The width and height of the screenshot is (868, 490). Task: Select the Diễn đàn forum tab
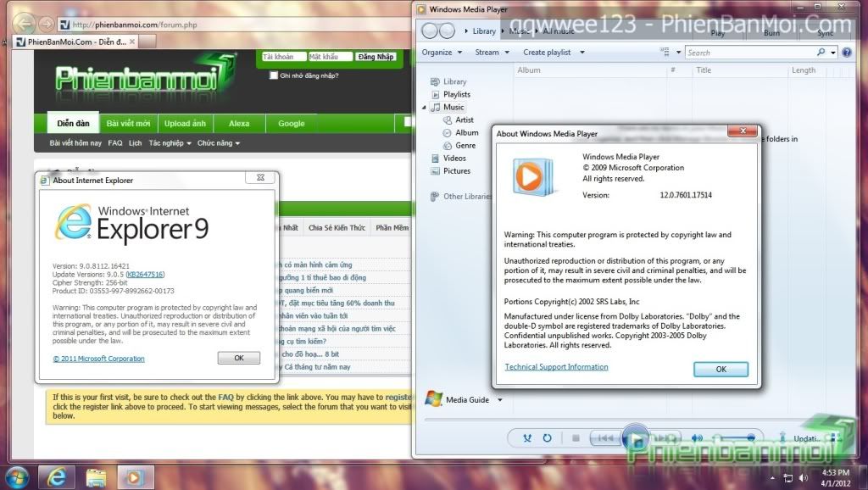tap(73, 124)
